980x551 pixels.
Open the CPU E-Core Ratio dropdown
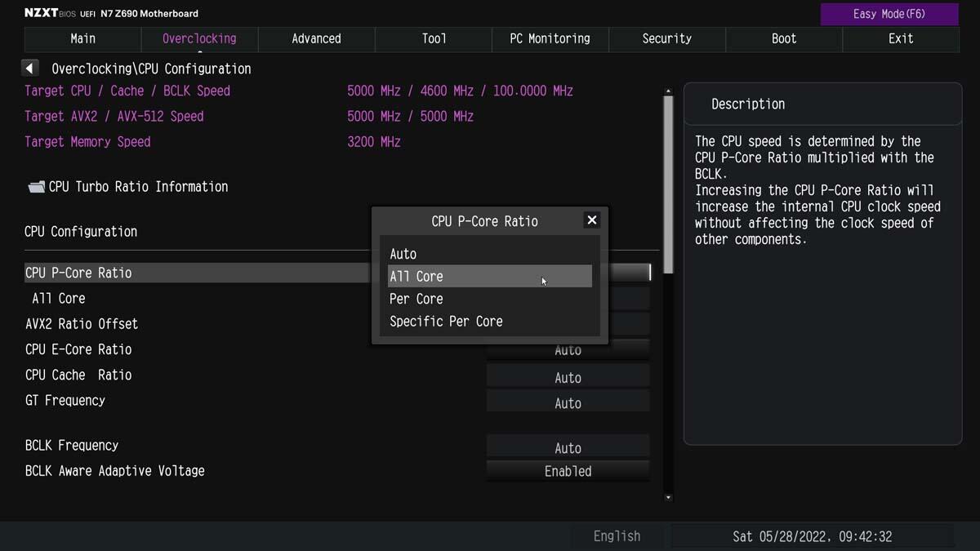[x=568, y=350]
